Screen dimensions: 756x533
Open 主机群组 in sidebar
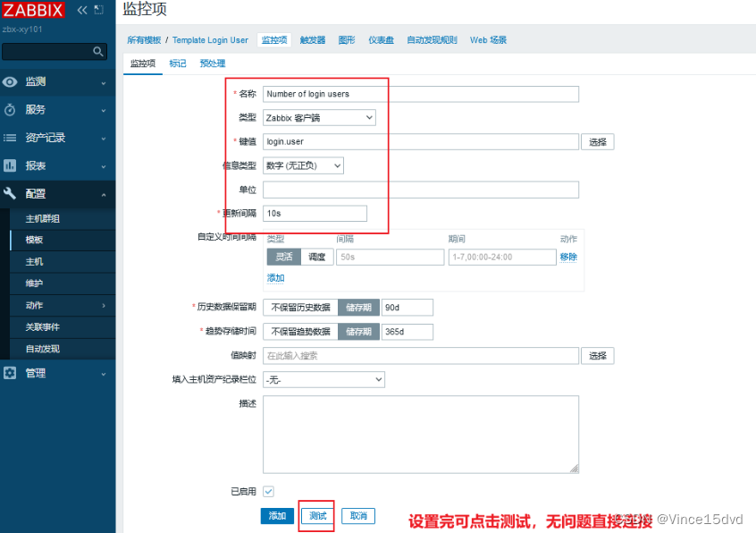point(42,218)
